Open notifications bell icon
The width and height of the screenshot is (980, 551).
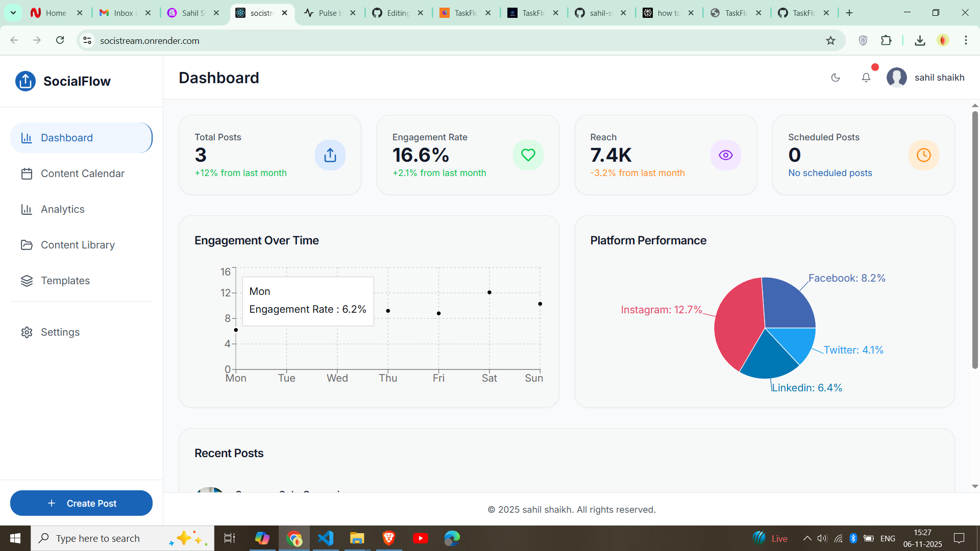point(866,78)
